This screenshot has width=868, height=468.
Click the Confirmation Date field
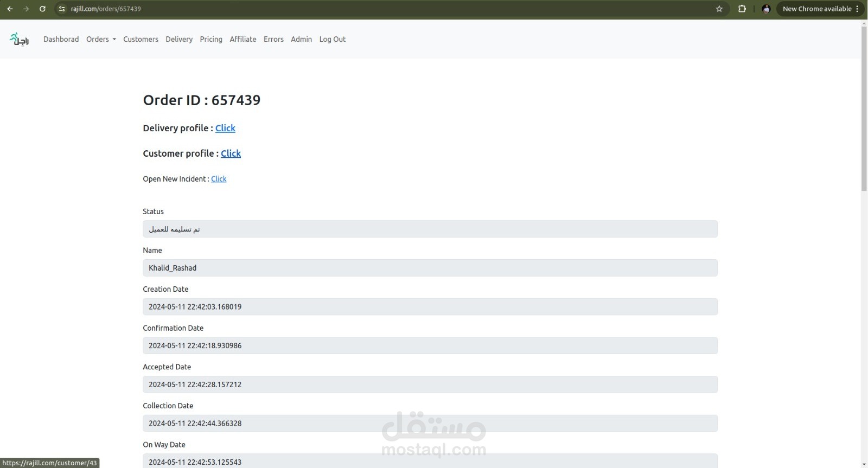click(430, 345)
